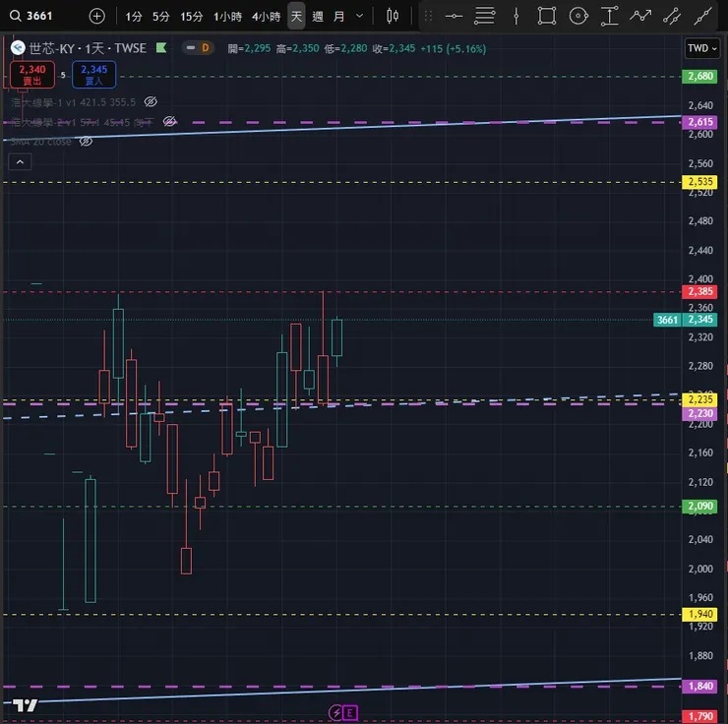Click the 高=2,350 high value
Screen dimensions: 728x724
(298, 48)
